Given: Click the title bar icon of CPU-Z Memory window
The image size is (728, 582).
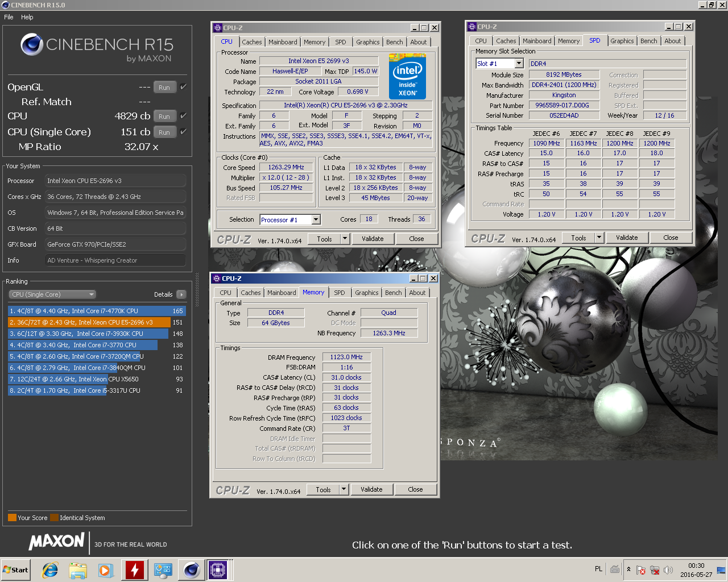Looking at the screenshot, I should [x=217, y=278].
